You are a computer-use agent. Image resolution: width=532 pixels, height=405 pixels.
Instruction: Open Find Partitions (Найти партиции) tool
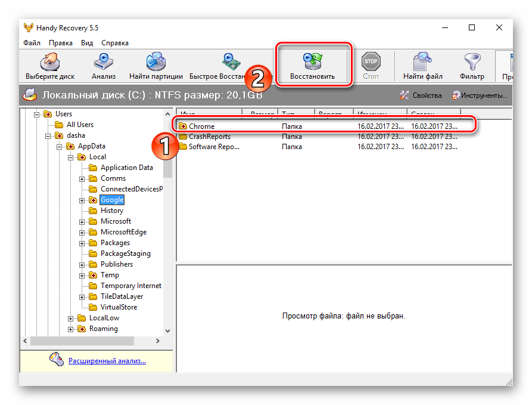[155, 66]
